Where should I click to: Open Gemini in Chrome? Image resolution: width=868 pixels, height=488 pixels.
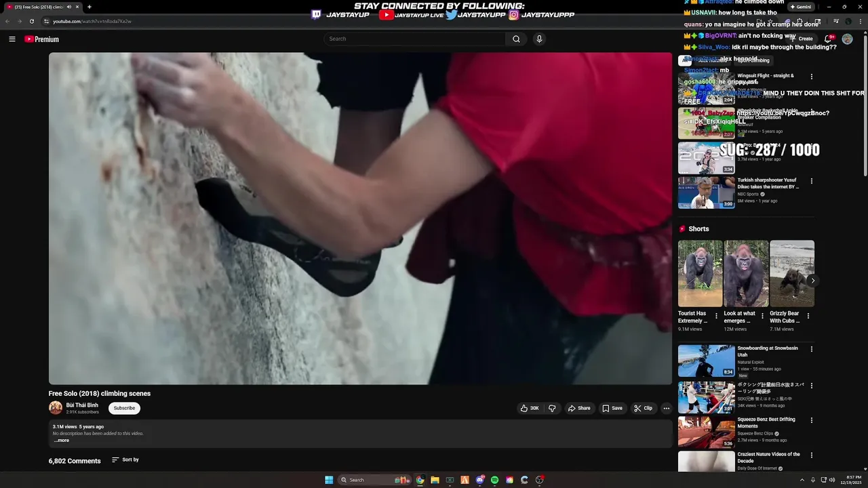click(801, 7)
